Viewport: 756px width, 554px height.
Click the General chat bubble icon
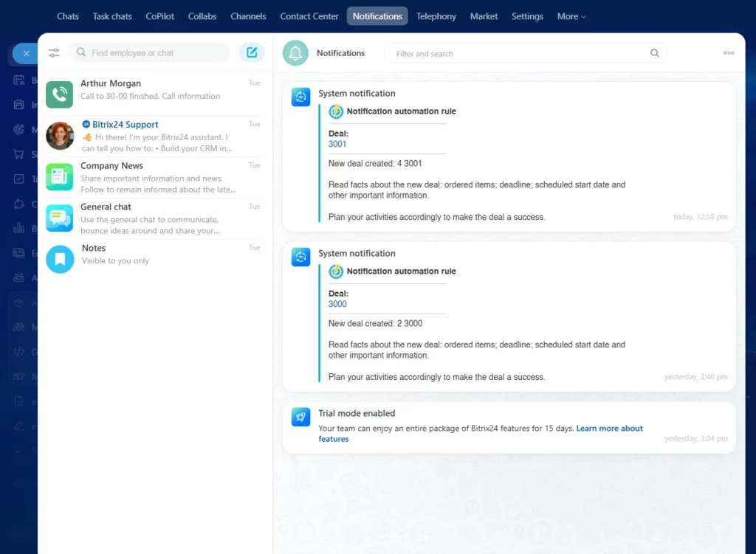coord(59,218)
